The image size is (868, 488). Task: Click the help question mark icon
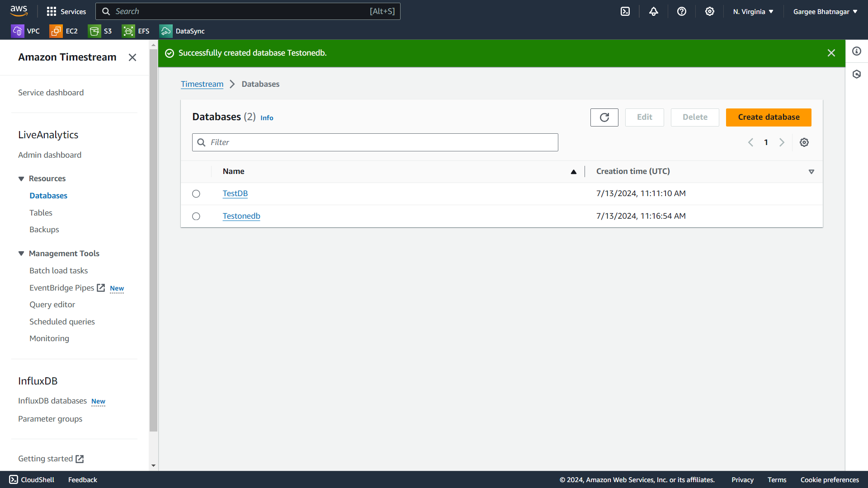click(682, 12)
